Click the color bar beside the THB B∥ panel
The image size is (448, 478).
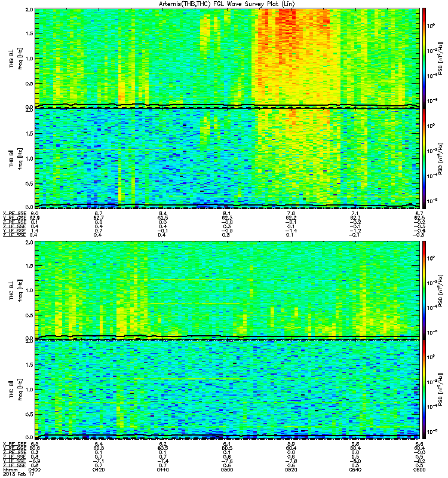tap(424, 158)
